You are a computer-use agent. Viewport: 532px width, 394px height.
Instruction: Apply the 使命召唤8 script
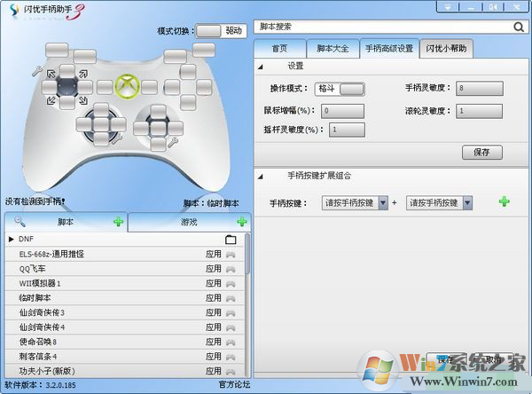click(x=214, y=342)
